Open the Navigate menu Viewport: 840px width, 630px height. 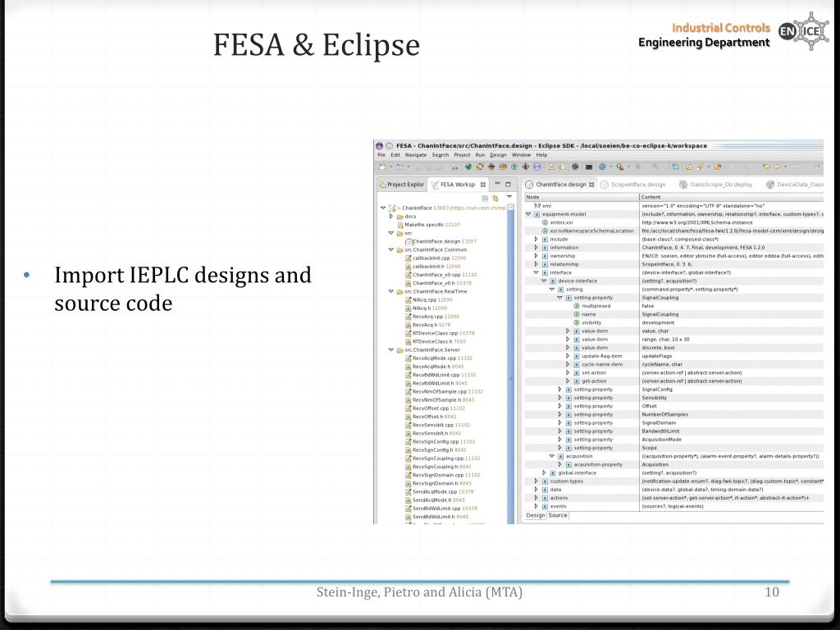[x=416, y=155]
